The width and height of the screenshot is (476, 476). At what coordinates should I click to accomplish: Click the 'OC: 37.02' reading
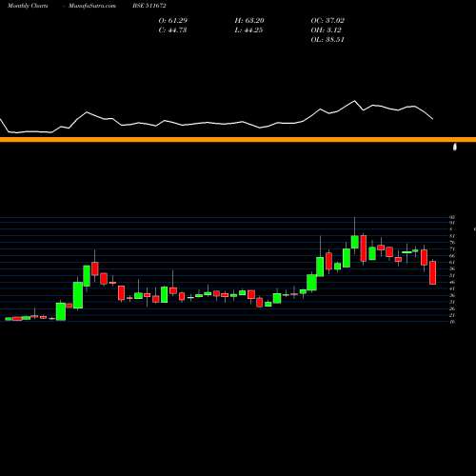(x=327, y=21)
